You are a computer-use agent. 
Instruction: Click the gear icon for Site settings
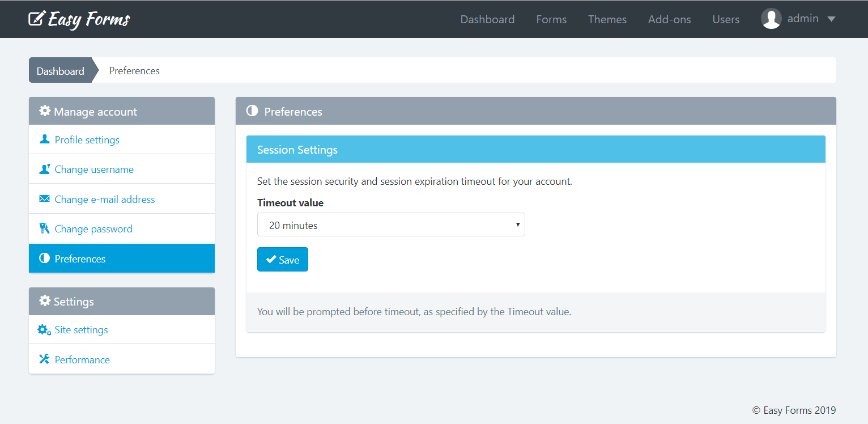[42, 329]
